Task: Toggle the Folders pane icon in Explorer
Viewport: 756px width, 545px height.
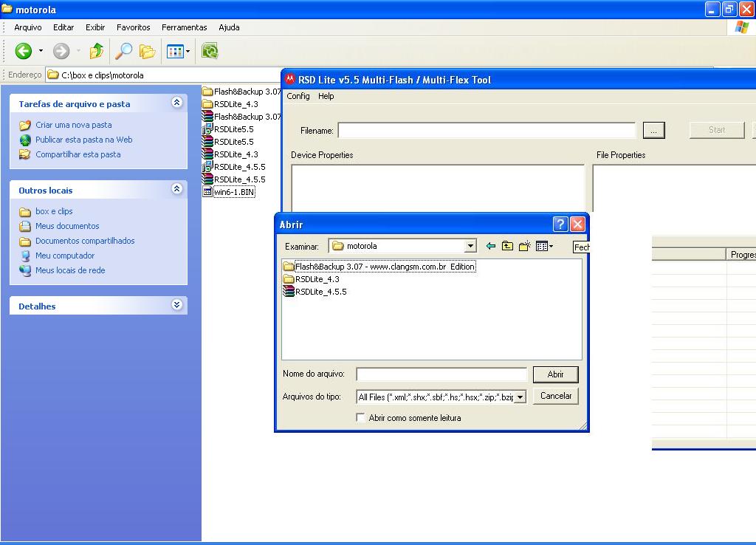Action: point(147,51)
